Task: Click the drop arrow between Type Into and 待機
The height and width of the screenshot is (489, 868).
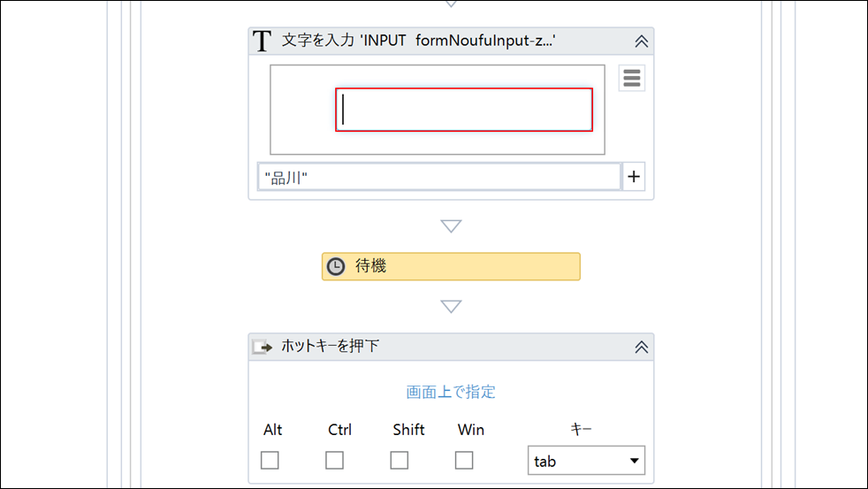Action: point(451,226)
